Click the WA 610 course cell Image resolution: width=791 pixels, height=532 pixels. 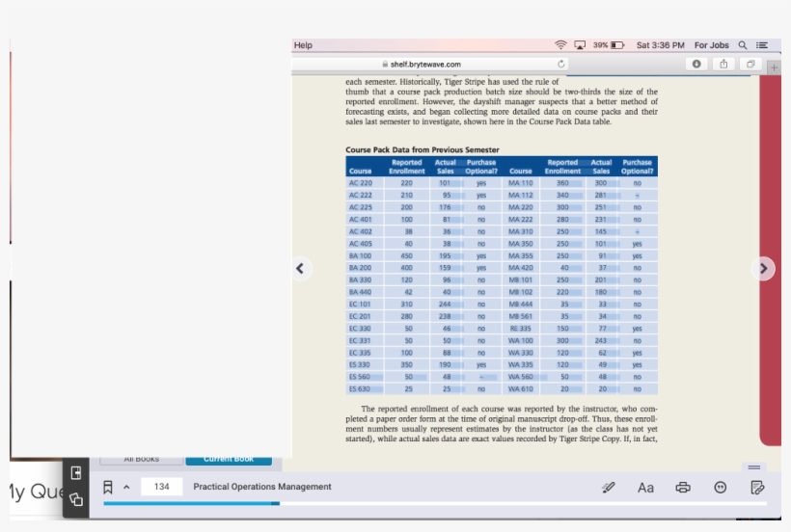(520, 389)
